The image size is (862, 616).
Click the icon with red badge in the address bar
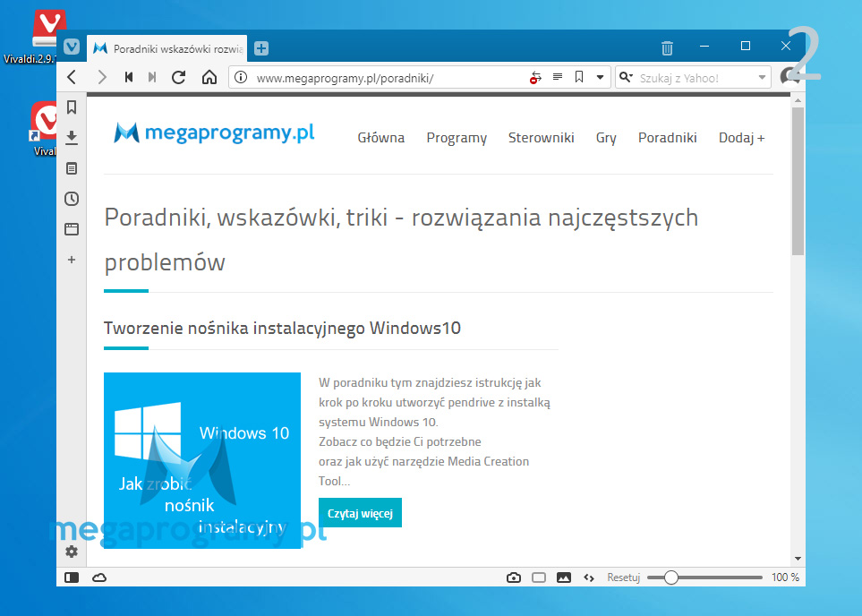tap(535, 78)
